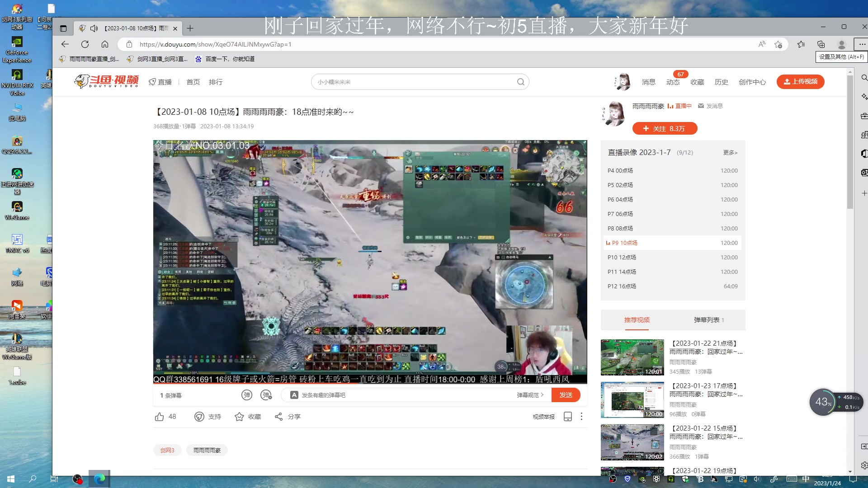Click the 剑网3 tag
868x488 pixels.
[x=167, y=450]
